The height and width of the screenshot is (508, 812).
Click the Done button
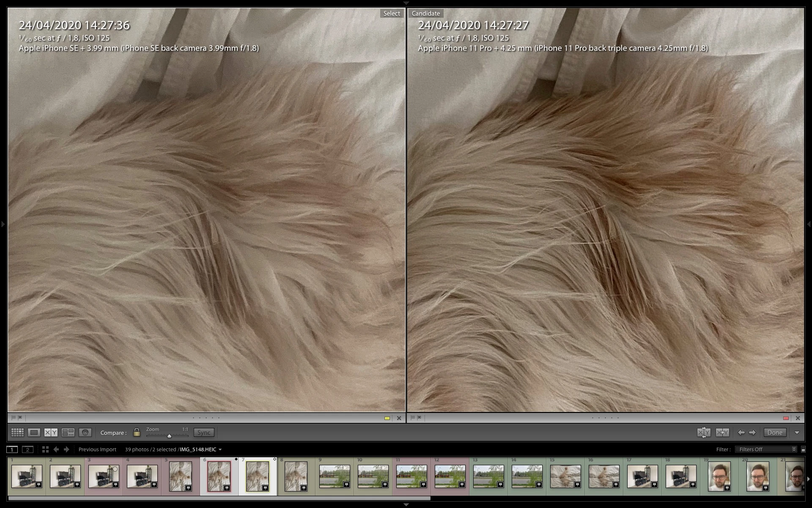click(775, 432)
